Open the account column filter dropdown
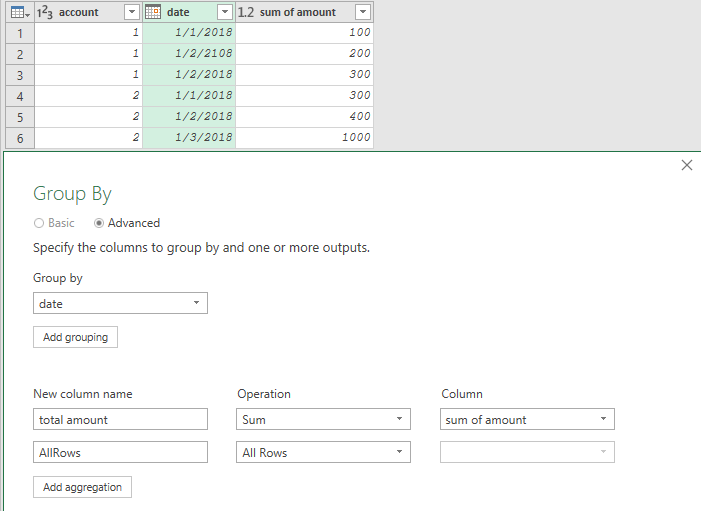701x511 pixels. click(x=132, y=12)
